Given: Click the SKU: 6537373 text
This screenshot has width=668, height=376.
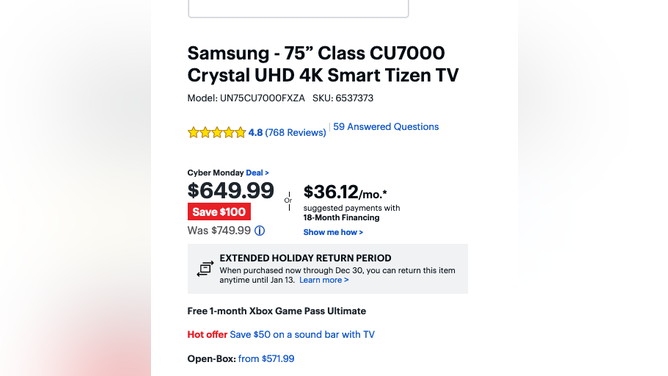Looking at the screenshot, I should 343,98.
